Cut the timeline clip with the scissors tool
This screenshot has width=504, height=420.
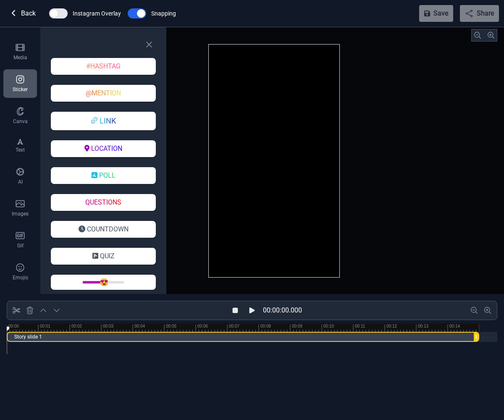pos(16,310)
